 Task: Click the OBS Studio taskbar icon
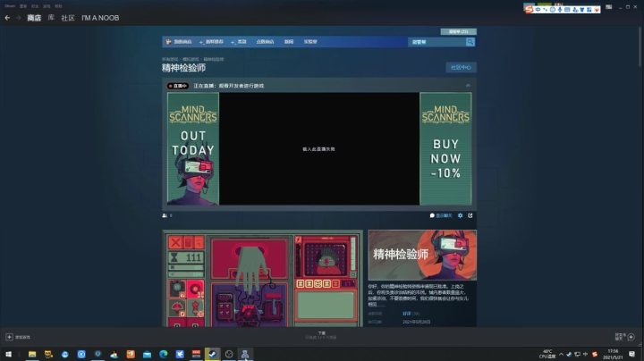pos(229,354)
